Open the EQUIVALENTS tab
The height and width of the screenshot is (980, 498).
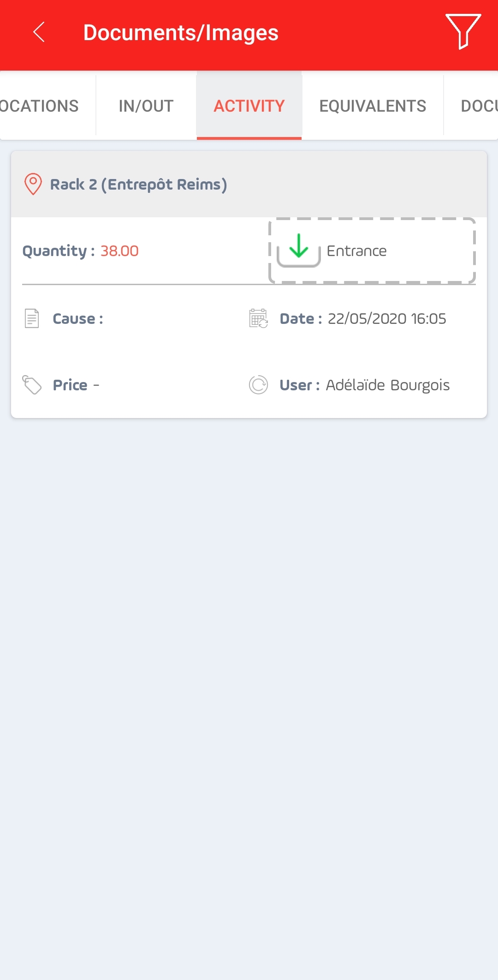(373, 106)
